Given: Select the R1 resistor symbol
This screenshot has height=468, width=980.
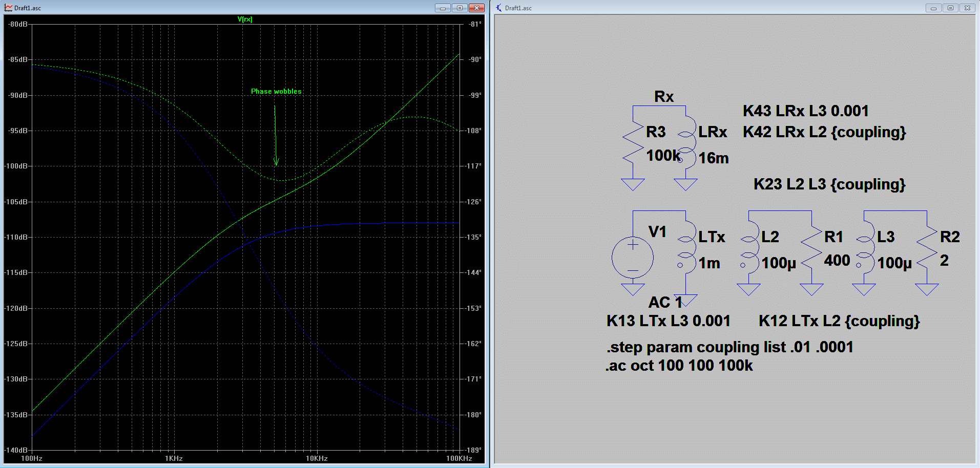Looking at the screenshot, I should pyautogui.click(x=811, y=247).
